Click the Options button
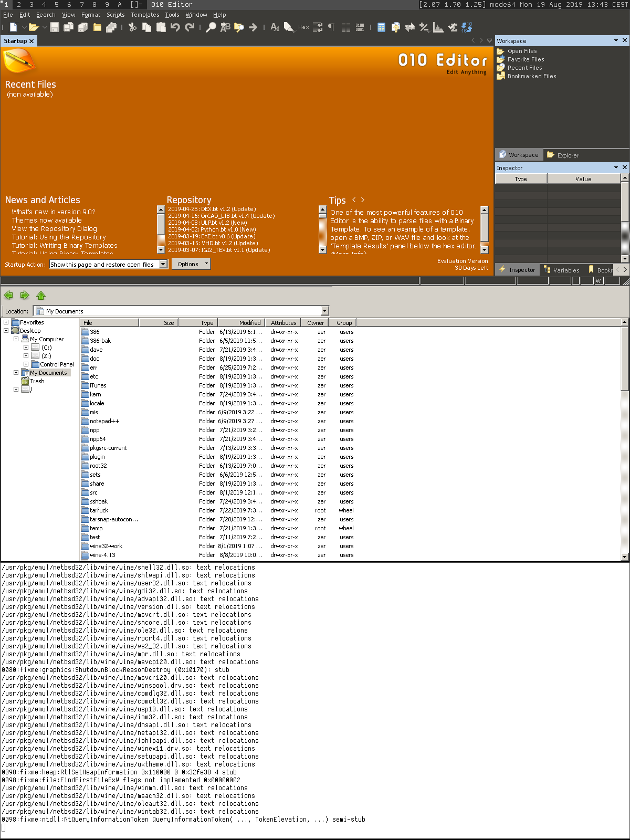 point(191,264)
